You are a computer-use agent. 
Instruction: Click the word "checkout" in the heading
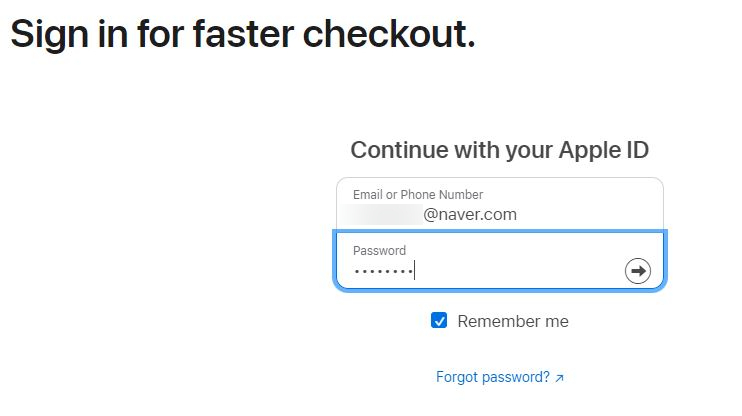pos(386,34)
